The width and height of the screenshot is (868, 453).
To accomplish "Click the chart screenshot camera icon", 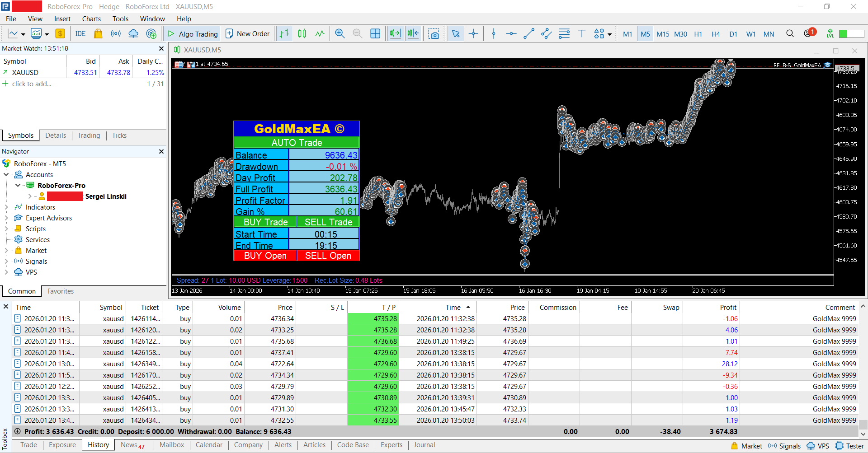I will coord(434,34).
